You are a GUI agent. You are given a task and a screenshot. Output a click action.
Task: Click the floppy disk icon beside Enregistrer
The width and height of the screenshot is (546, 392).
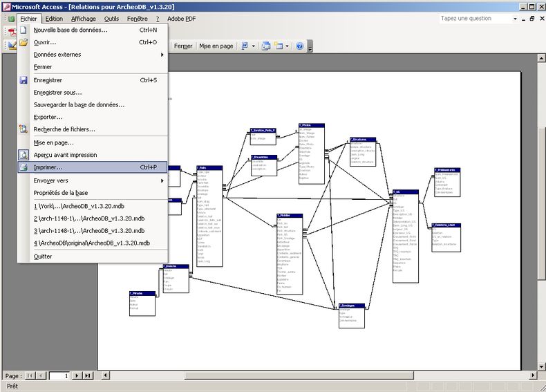coord(23,80)
